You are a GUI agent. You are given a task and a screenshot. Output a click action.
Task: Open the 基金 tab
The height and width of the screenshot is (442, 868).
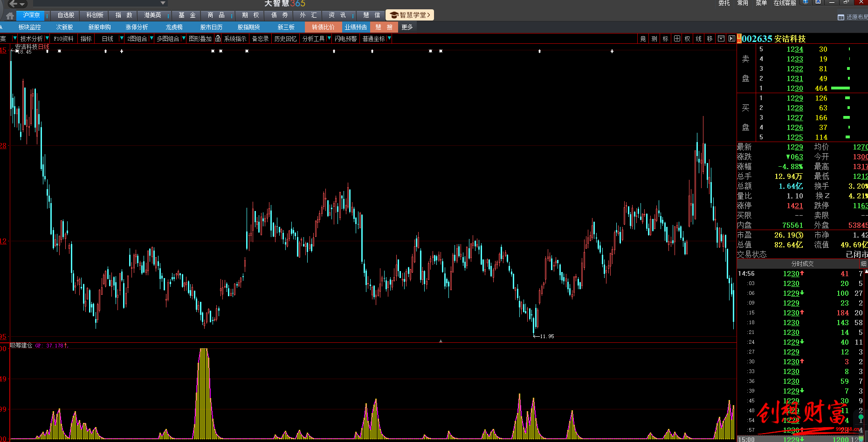(187, 15)
